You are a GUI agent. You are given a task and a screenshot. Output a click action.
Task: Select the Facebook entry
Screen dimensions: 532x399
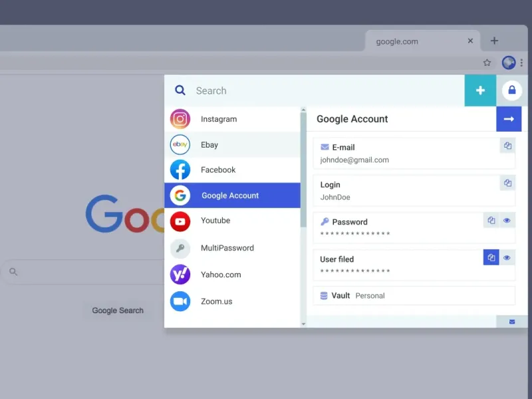click(232, 170)
